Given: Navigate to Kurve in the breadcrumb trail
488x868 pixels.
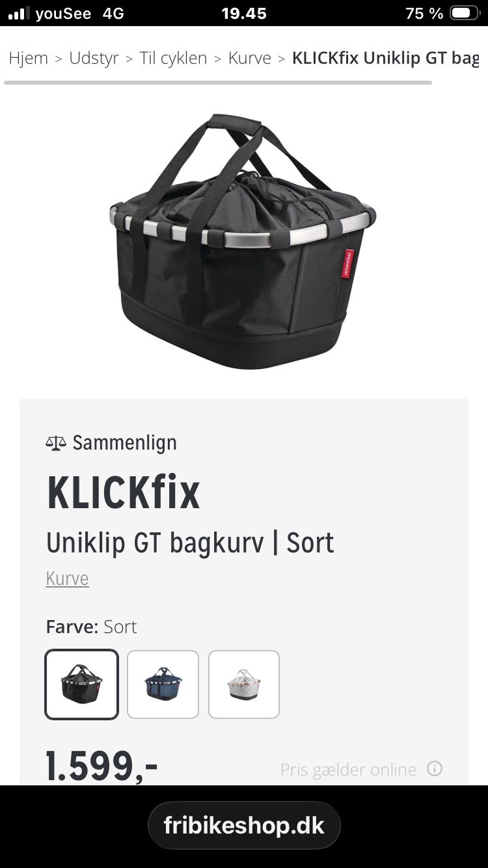Looking at the screenshot, I should click(249, 58).
